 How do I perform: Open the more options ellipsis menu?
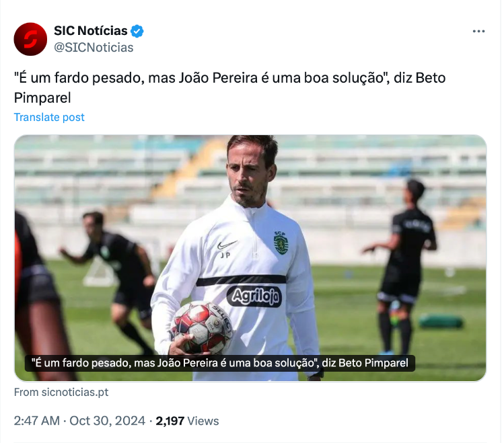(478, 31)
